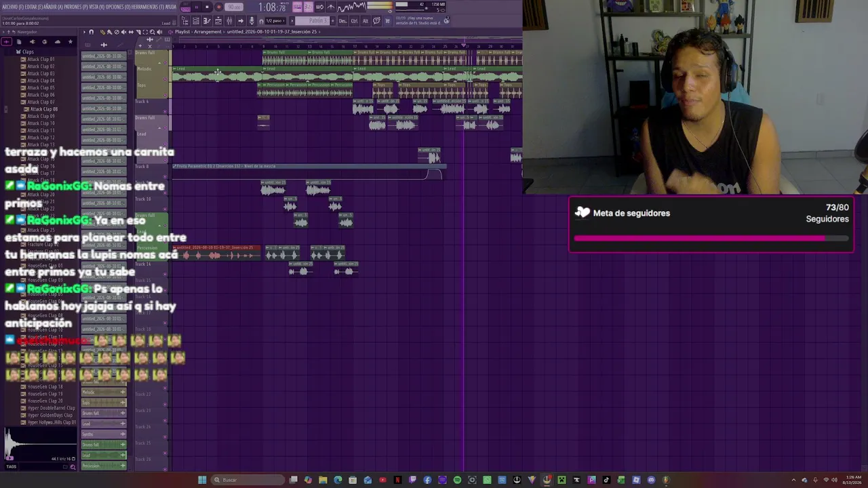
Task: Select the Playlist slip edit tool
Action: (x=131, y=32)
